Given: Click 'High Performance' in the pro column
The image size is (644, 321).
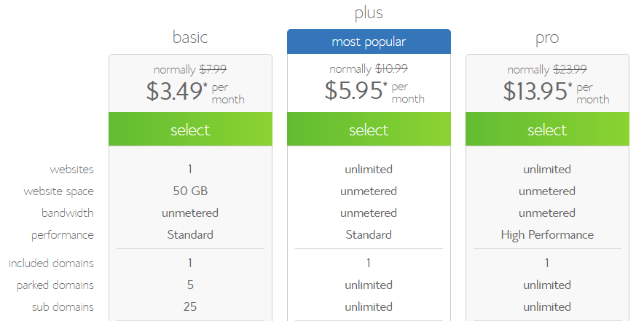Looking at the screenshot, I should click(546, 235).
